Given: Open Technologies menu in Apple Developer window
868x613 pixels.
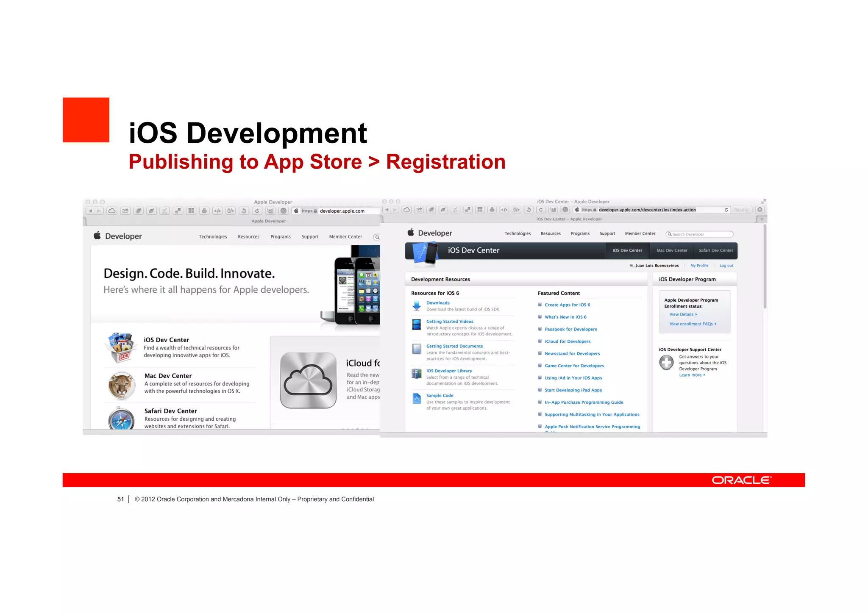Looking at the screenshot, I should (x=213, y=237).
